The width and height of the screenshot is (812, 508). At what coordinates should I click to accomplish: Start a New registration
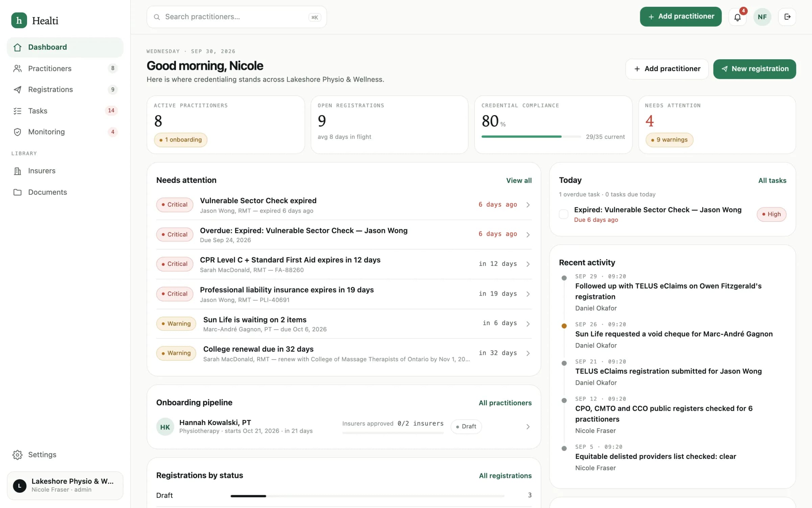pos(754,69)
